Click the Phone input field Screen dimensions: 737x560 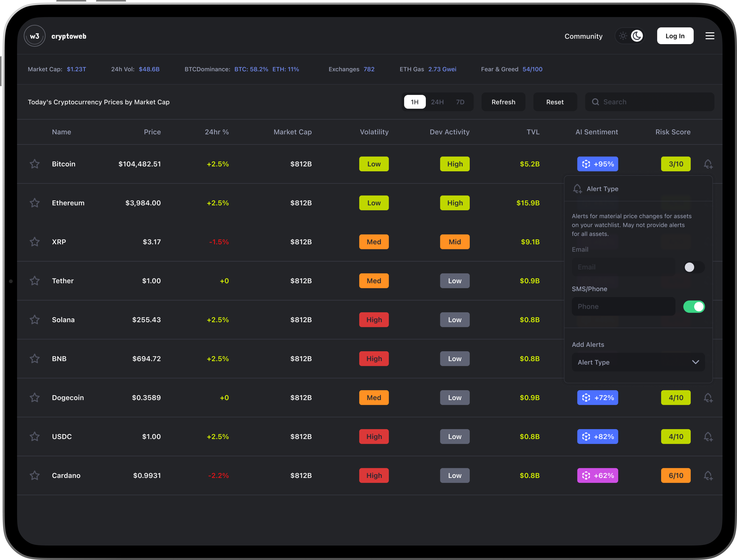[623, 306]
